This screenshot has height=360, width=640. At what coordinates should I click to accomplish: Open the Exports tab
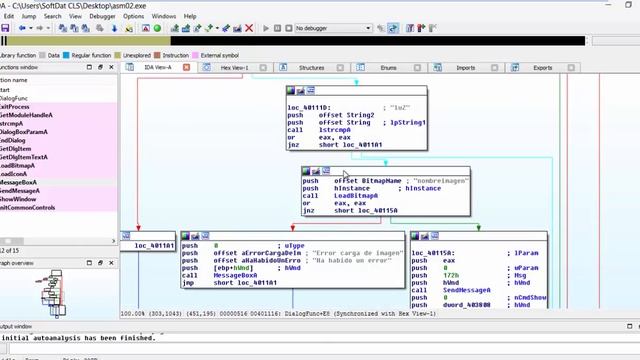click(x=542, y=68)
